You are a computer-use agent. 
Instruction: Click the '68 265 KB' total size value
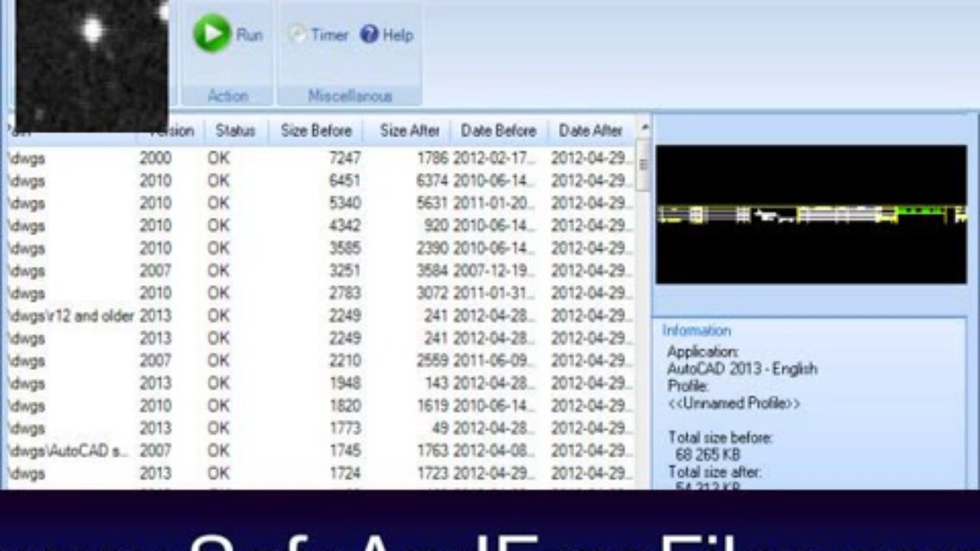click(x=707, y=455)
